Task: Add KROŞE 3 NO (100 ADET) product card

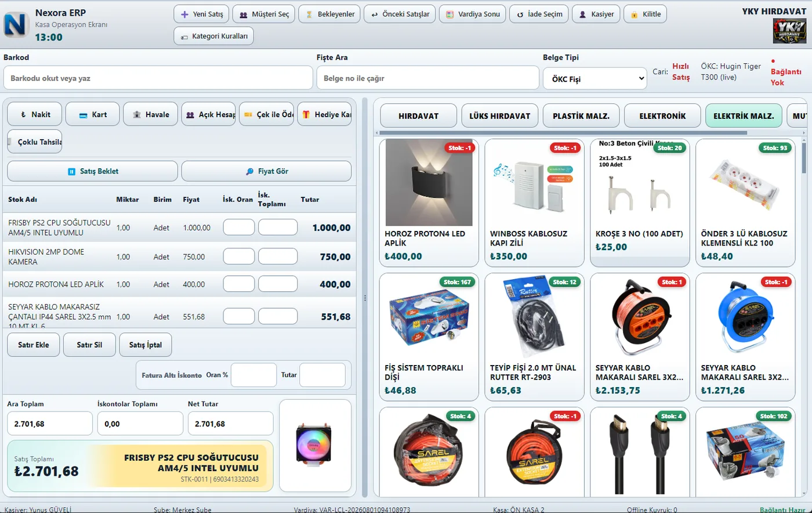Action: [640, 203]
